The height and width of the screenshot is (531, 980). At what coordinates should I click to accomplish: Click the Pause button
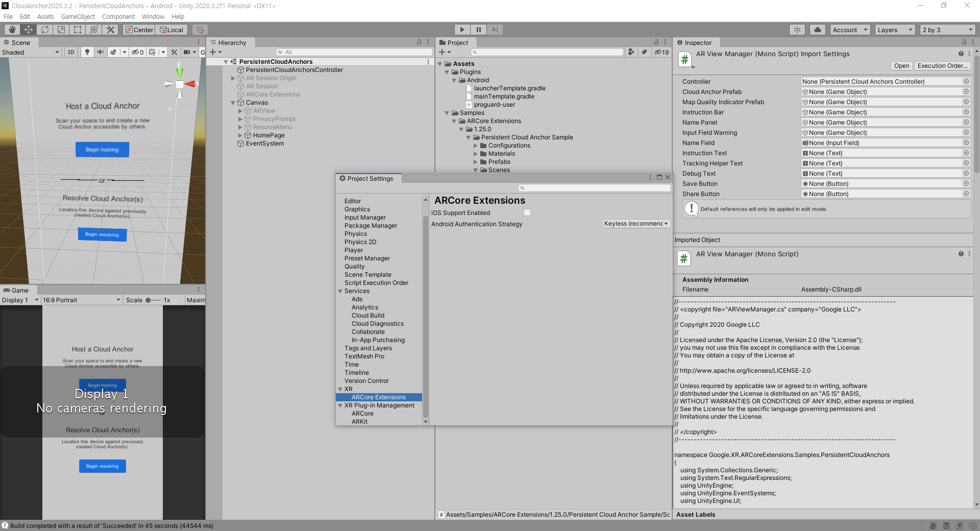click(x=478, y=30)
